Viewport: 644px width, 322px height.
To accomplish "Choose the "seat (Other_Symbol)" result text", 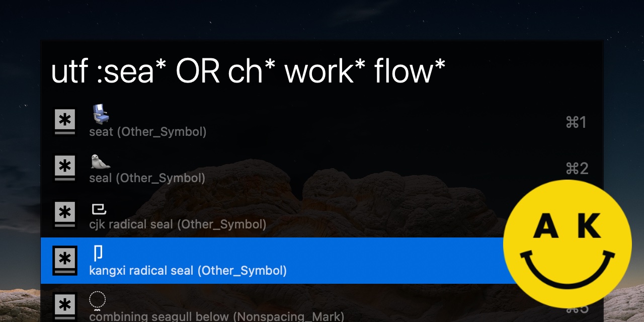I will tap(147, 132).
